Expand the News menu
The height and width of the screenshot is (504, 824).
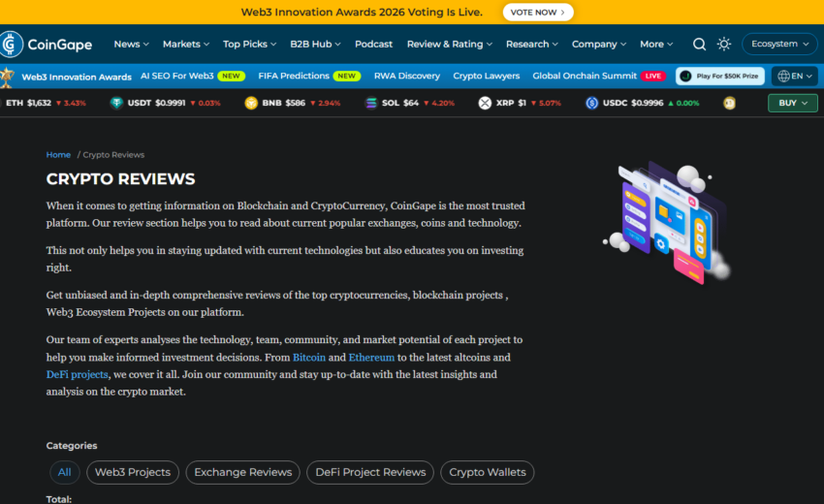[x=132, y=45]
